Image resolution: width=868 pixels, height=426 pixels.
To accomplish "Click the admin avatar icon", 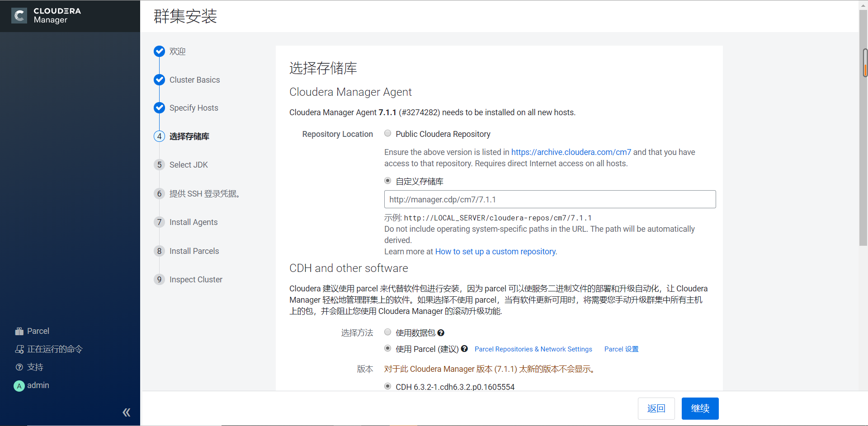I will coord(19,386).
